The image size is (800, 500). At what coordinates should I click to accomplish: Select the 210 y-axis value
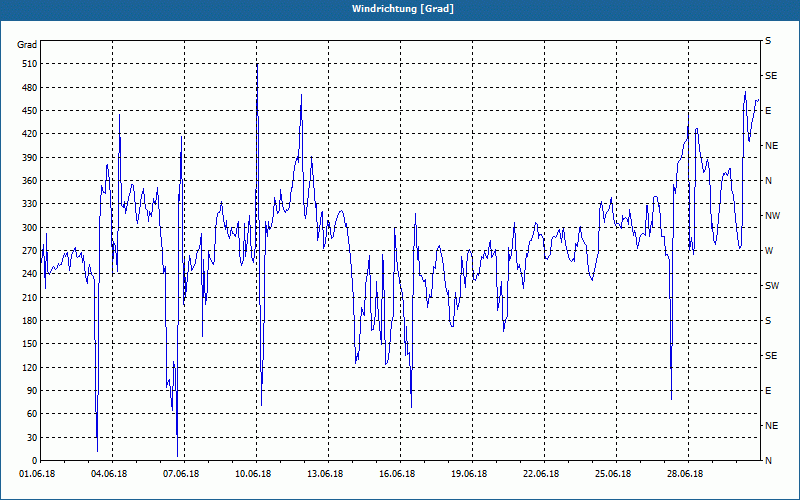point(30,297)
